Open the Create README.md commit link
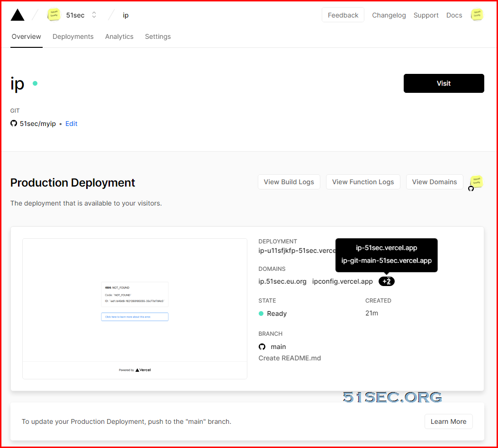The image size is (498, 448). pyautogui.click(x=290, y=358)
